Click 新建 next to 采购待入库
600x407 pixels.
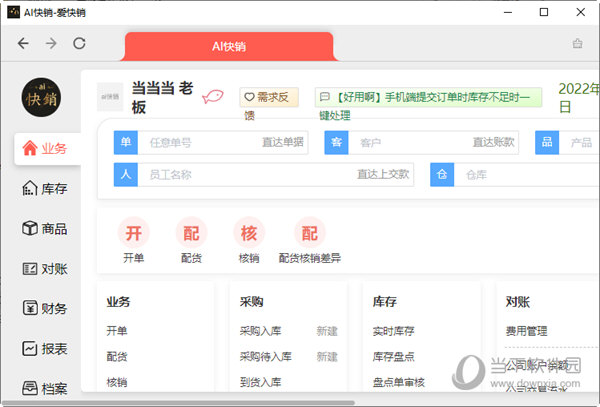tap(327, 357)
